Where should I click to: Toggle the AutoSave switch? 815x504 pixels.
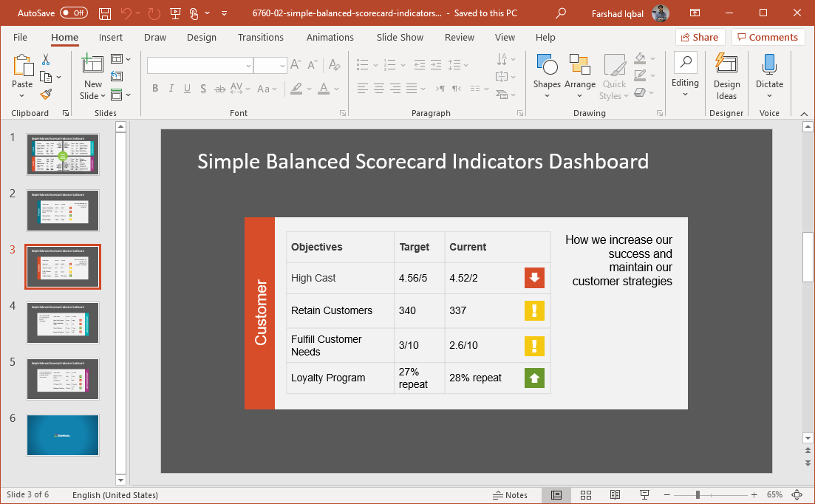pos(74,13)
